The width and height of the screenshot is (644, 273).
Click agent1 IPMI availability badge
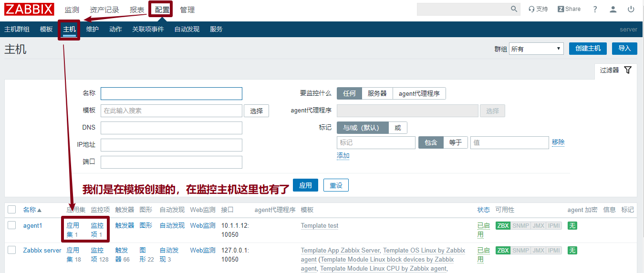pos(554,225)
